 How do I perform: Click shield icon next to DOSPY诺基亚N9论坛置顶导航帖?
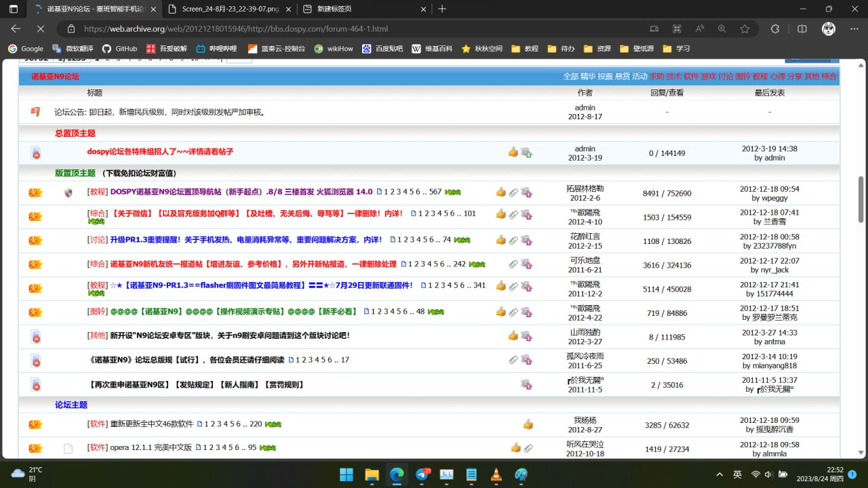(x=68, y=192)
